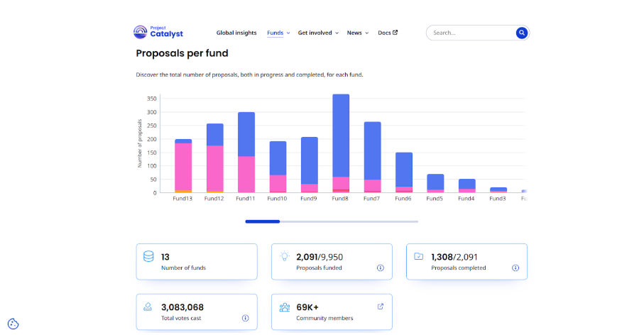The height and width of the screenshot is (335, 644).
Task: Expand the News dropdown chevron
Action: (x=367, y=33)
